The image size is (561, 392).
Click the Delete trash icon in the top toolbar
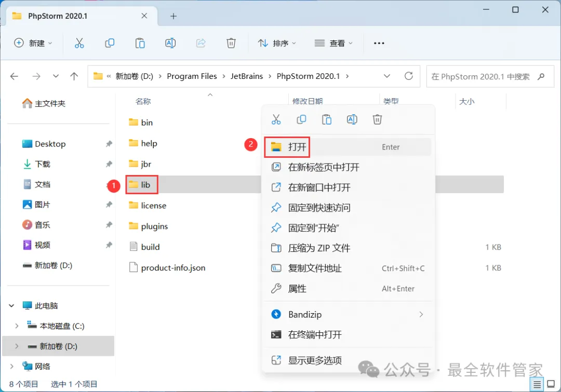(231, 43)
